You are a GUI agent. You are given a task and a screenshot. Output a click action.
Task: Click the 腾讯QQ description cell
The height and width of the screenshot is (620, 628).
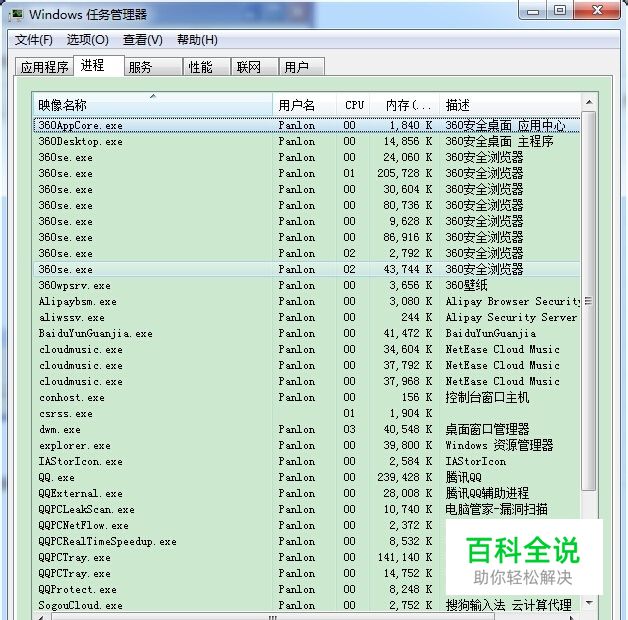[x=463, y=477]
